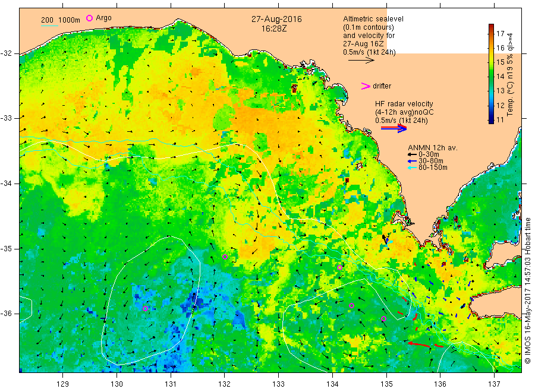Click the vertical "Temp. (°C) n19 5% ql>=4" label
The width and height of the screenshot is (535, 392).
pos(510,74)
